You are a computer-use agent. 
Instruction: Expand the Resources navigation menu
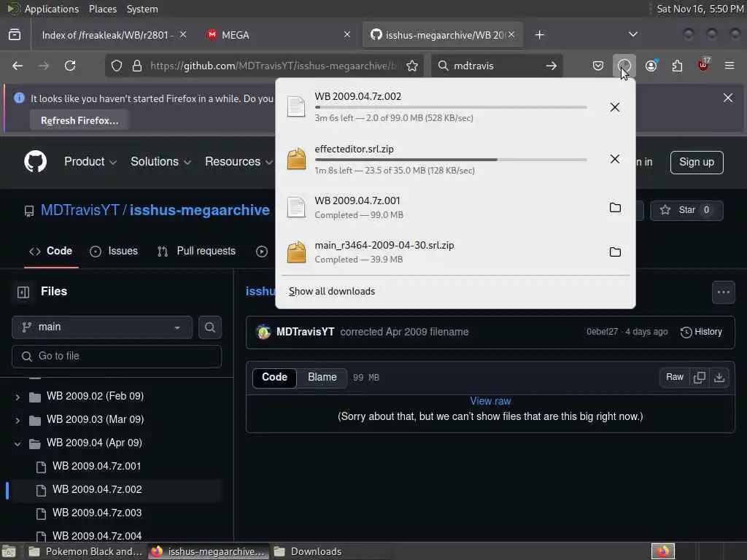coord(239,162)
